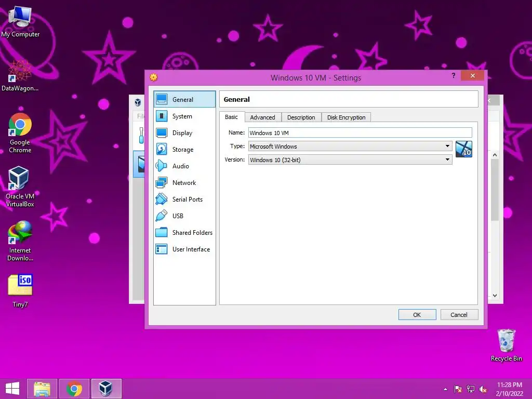The image size is (532, 399).
Task: Click the muted volume tray icon
Action: click(483, 390)
